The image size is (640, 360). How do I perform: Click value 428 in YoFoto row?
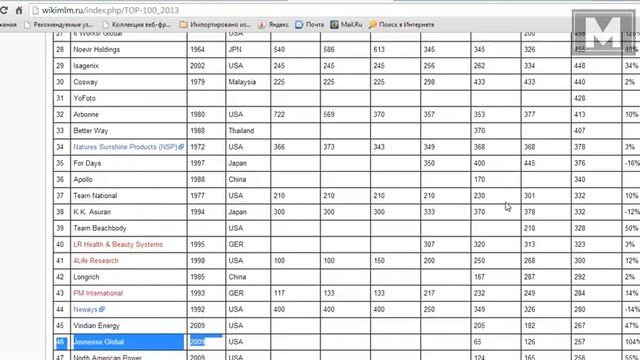[x=596, y=98]
